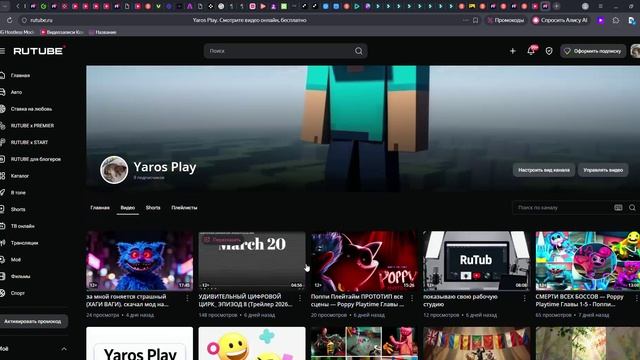Open the POPPY red monster thumbnail
The height and width of the screenshot is (360, 640).
(x=364, y=261)
